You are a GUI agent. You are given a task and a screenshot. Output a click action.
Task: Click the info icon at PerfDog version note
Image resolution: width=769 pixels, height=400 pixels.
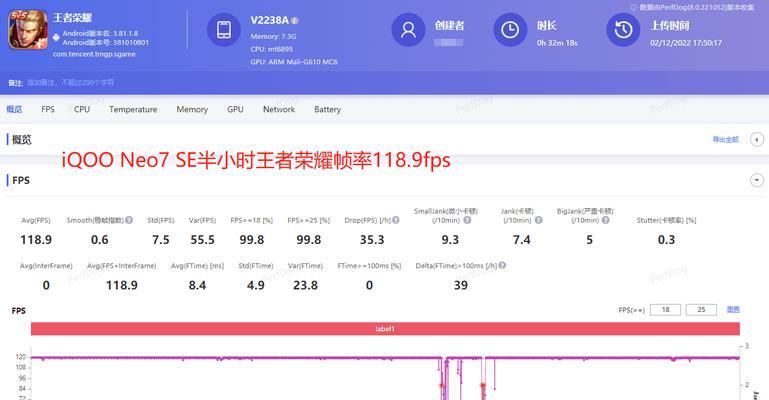(634, 7)
